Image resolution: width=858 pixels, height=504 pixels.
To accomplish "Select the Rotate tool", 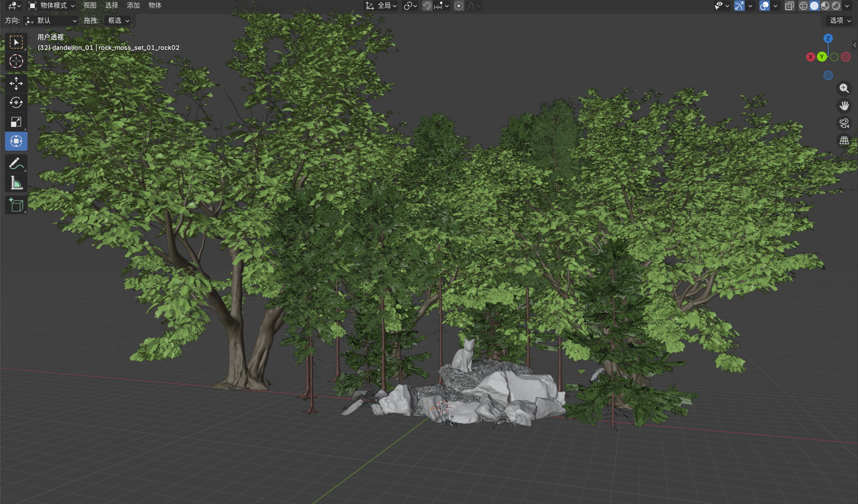I will pos(16,103).
